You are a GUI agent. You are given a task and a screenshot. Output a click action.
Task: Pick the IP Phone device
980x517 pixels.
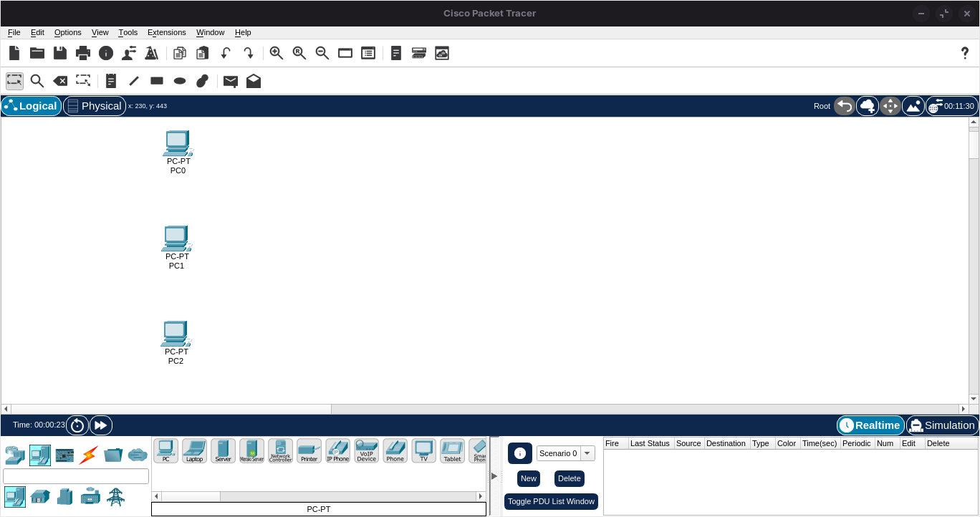[x=337, y=451]
